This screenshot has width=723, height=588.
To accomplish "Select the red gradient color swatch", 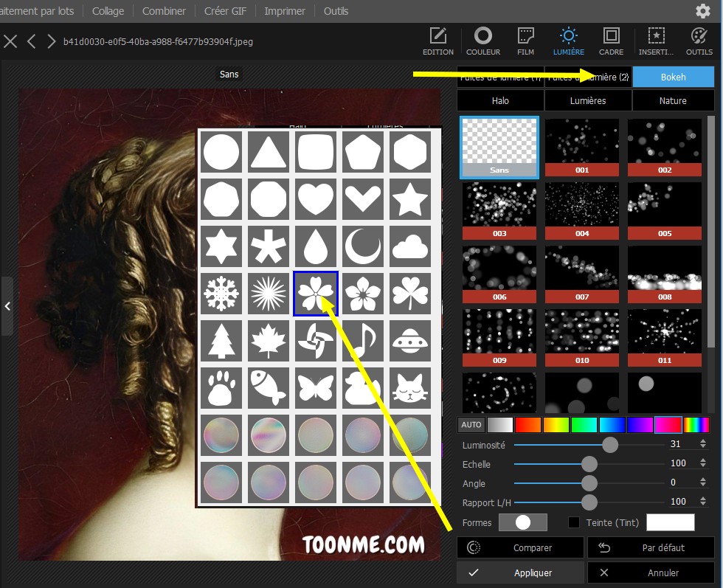I will point(528,425).
